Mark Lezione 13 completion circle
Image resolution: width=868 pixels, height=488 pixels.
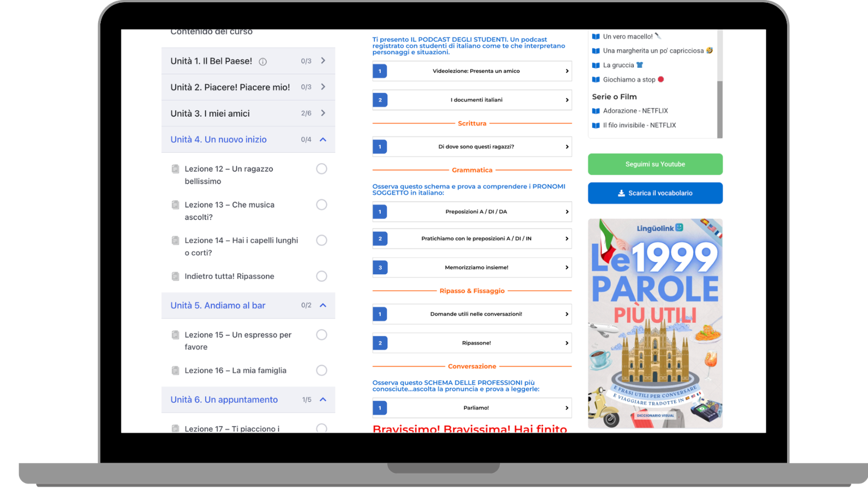coord(322,204)
